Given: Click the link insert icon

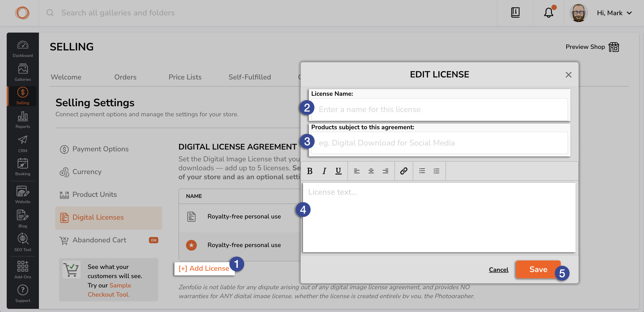Looking at the screenshot, I should (x=403, y=171).
